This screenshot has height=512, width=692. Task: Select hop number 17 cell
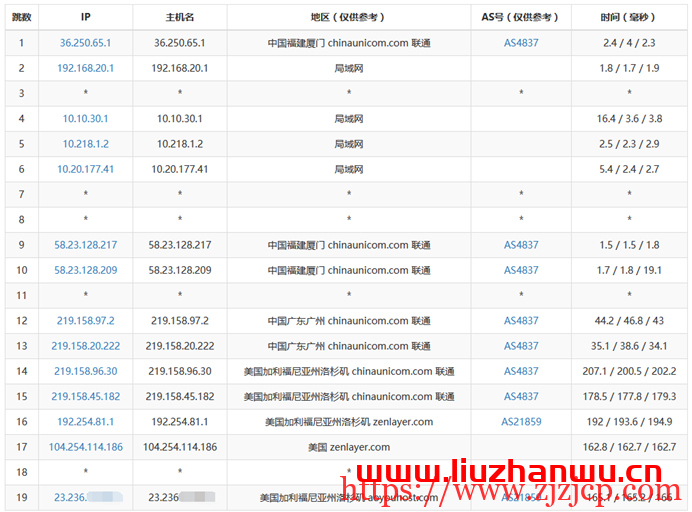coord(22,447)
